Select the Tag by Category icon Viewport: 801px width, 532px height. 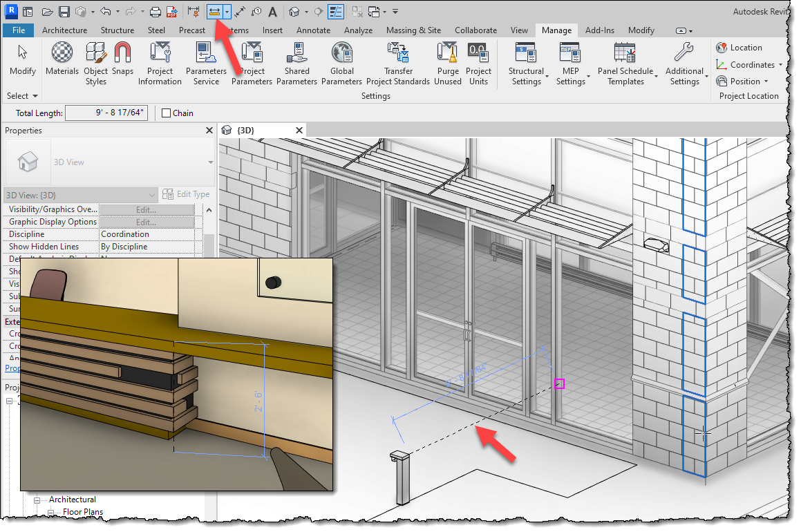[x=256, y=11]
